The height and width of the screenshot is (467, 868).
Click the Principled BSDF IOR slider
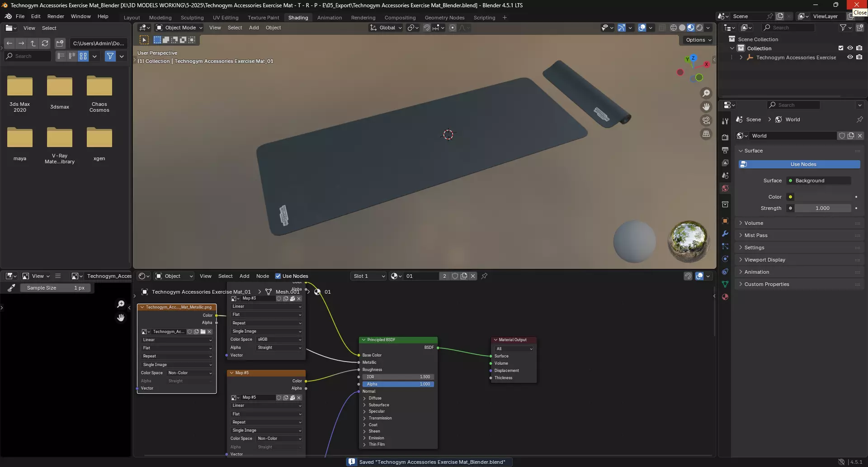pyautogui.click(x=398, y=377)
